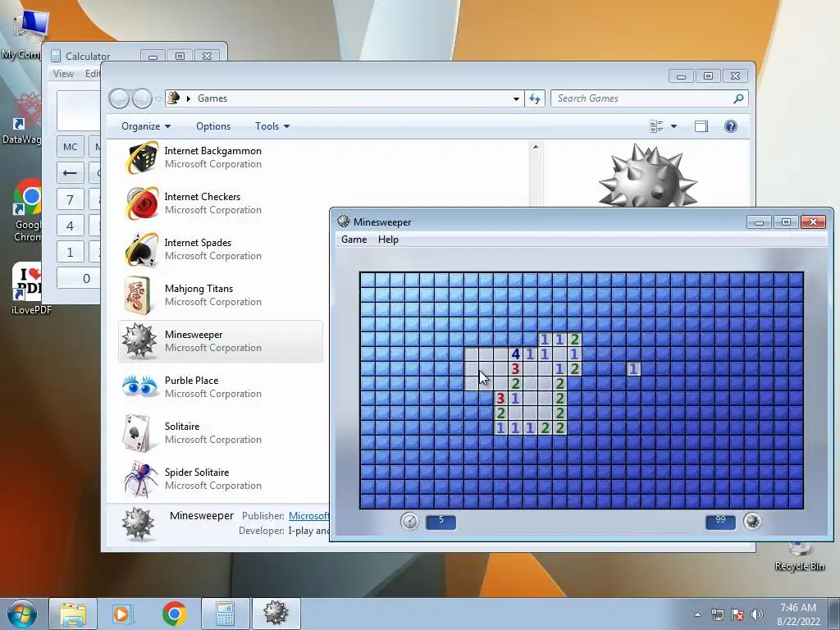Click the Forward navigation button
The image size is (840, 630).
click(x=142, y=98)
